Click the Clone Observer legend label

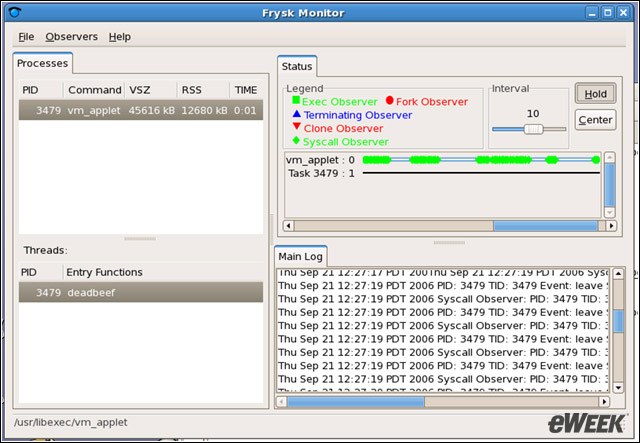pyautogui.click(x=343, y=129)
